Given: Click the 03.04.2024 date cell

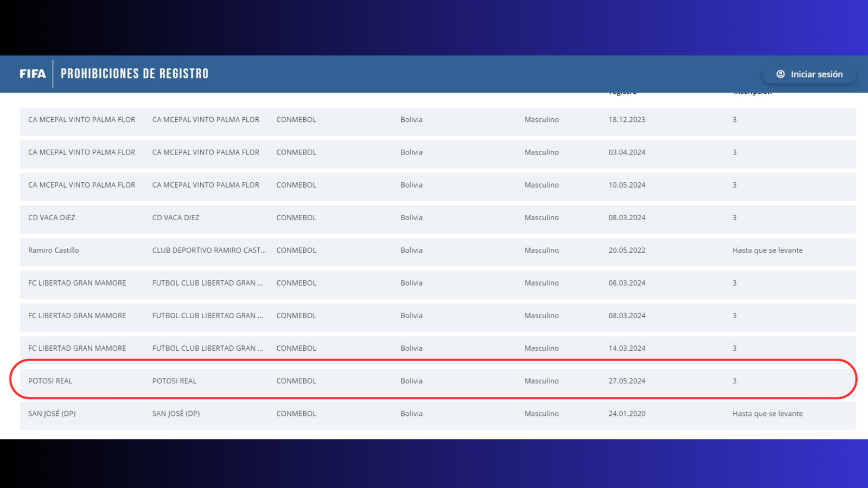Looking at the screenshot, I should point(627,152).
